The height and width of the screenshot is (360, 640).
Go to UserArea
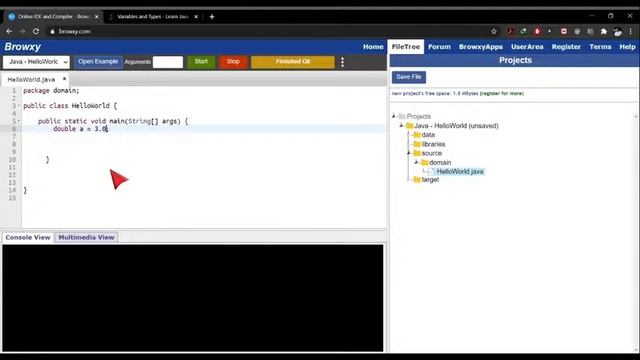pyautogui.click(x=527, y=47)
